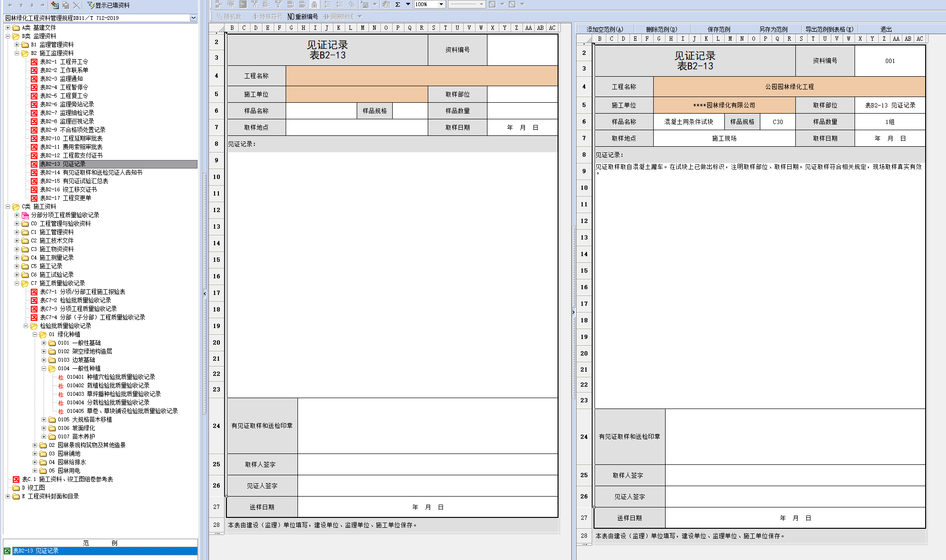Viewport: 946px width, 560px height.
Task: Select 010405 草卷、草块铺设检验批质量验收记录
Action: pyautogui.click(x=122, y=411)
